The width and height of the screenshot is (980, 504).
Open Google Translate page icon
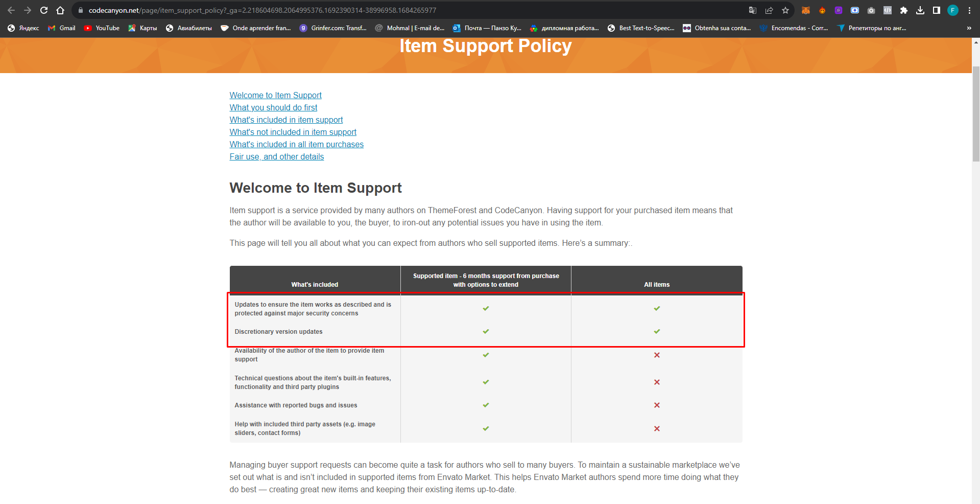coord(753,10)
